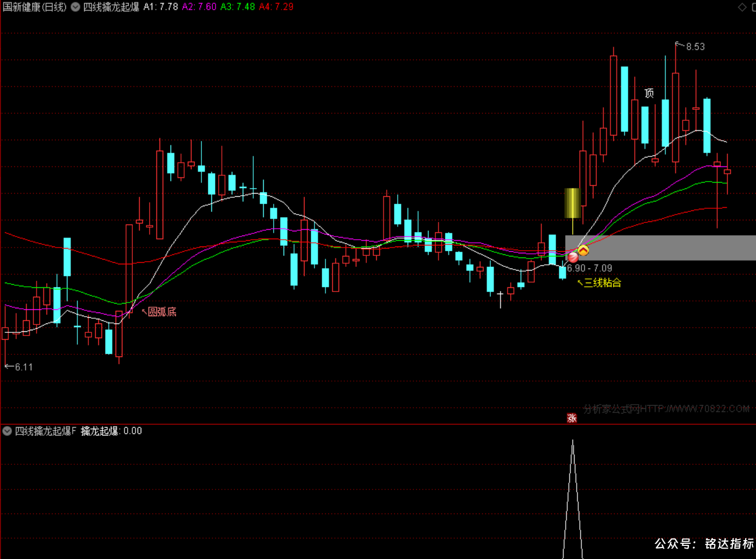Click the yellow 三线粘合 annotation
756x559 pixels.
point(603,283)
